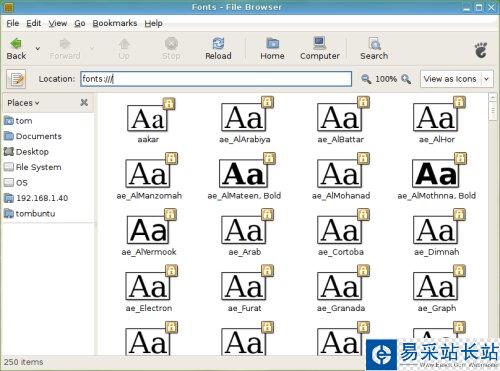Close the Places side pane
This screenshot has height=371, width=500.
(84, 102)
